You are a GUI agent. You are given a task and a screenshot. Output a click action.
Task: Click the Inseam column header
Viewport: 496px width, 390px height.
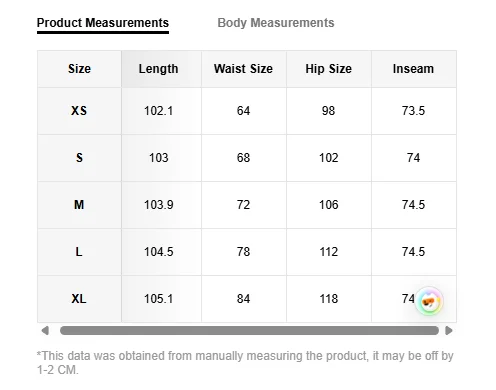(413, 69)
